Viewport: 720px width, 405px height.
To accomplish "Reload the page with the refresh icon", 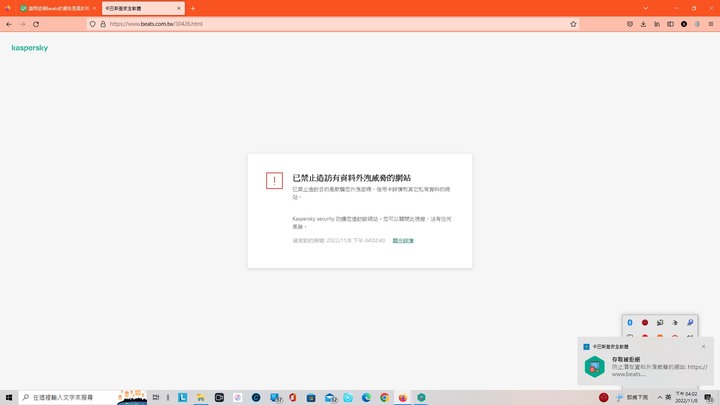I will pyautogui.click(x=36, y=24).
